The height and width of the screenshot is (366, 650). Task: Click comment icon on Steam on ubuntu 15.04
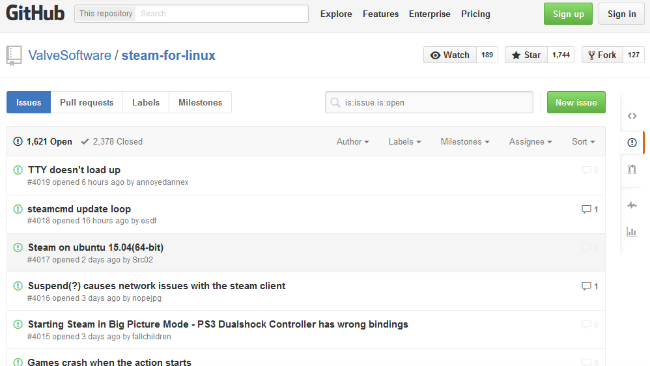point(586,248)
